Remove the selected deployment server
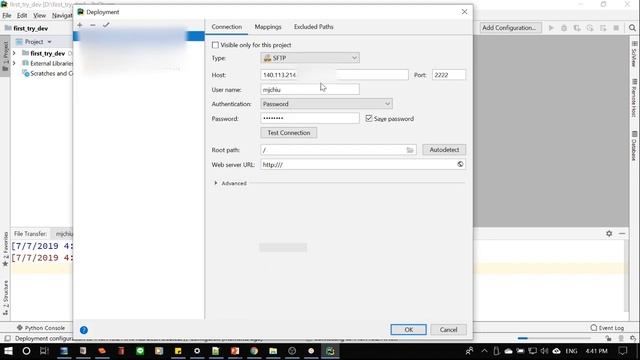Image resolution: width=640 pixels, height=360 pixels. click(x=93, y=25)
